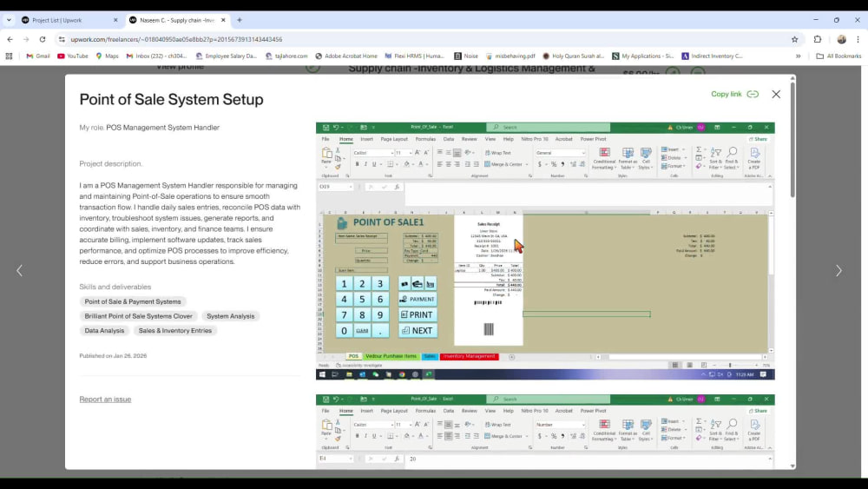The height and width of the screenshot is (489, 868).
Task: Open the Indirect Inventory bookmark
Action: point(712,56)
